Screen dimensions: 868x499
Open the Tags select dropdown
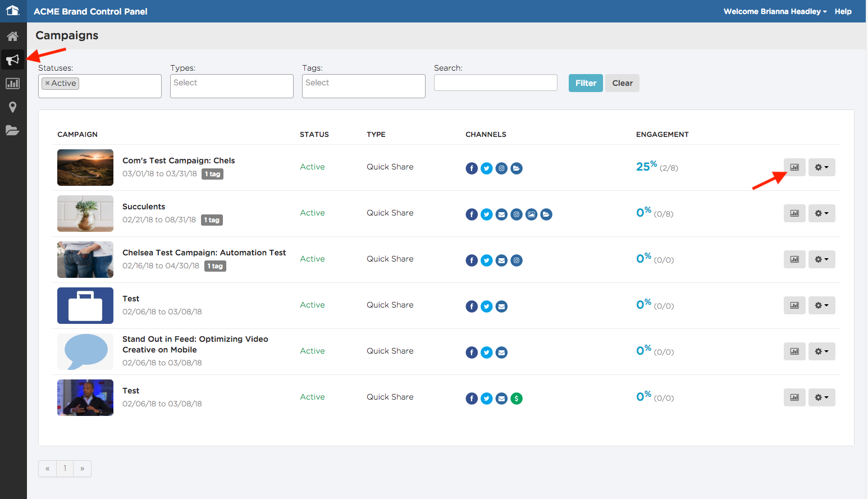(364, 86)
